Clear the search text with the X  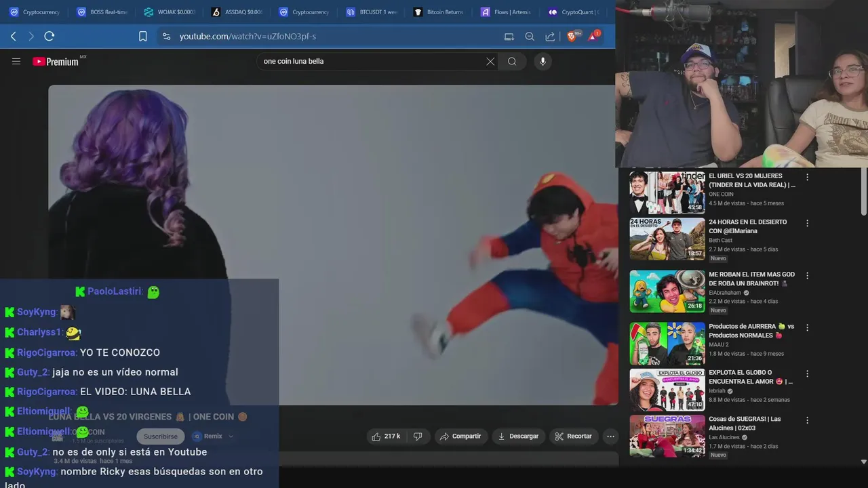pyautogui.click(x=490, y=61)
